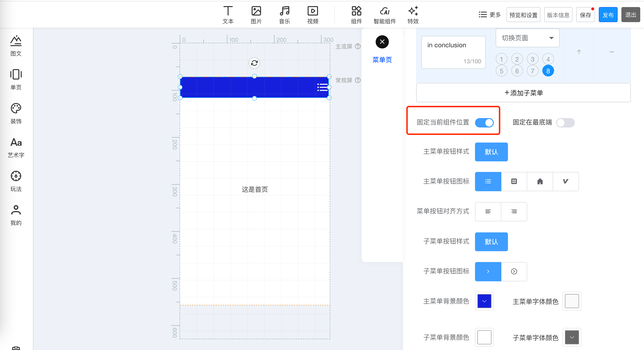
Task: Open 主菜单字体颜色 color picker
Action: click(572, 301)
